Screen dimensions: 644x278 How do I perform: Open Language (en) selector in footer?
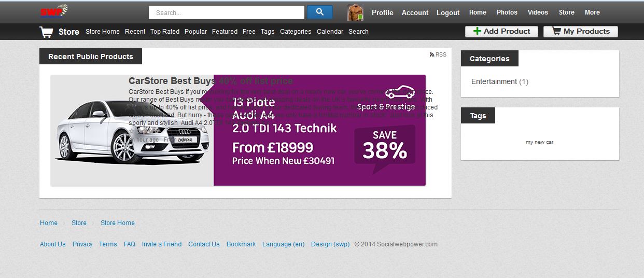[x=283, y=244]
